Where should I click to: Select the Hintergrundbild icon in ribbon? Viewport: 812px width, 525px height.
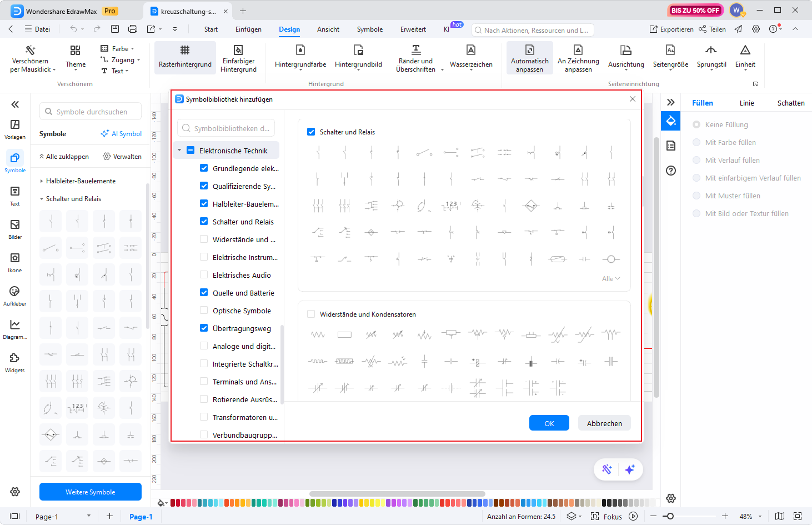coord(358,51)
